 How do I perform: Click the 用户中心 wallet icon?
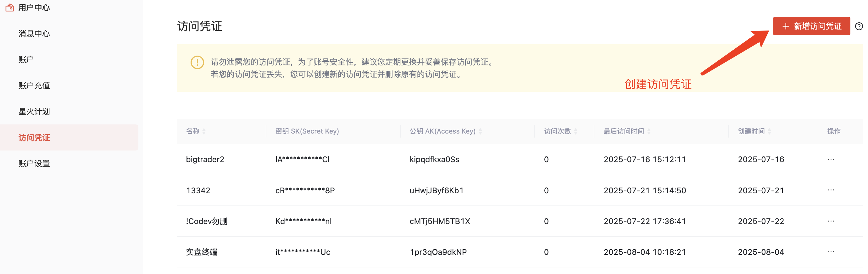pos(10,8)
